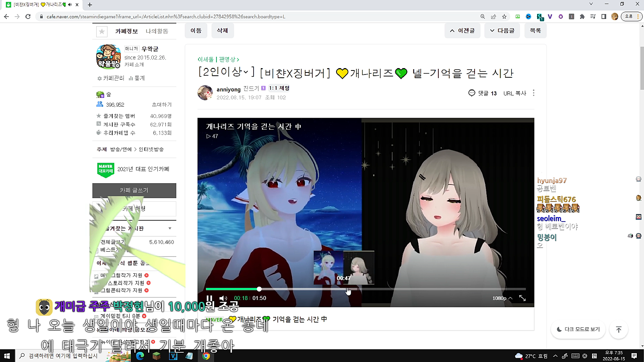Toggle the Korean 한 IME indicator
The width and height of the screenshot is (644, 362).
594,356
